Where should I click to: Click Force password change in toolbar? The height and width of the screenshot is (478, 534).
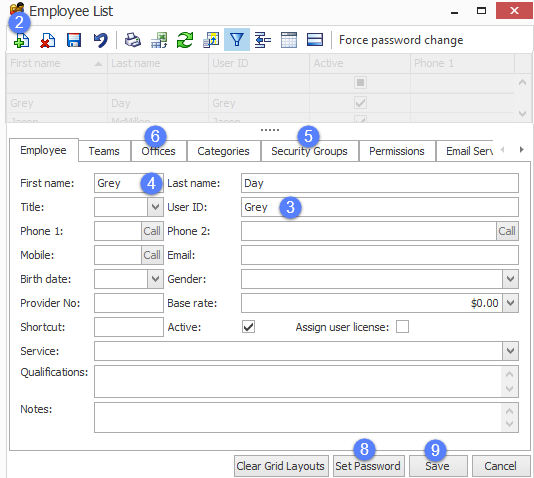point(401,40)
